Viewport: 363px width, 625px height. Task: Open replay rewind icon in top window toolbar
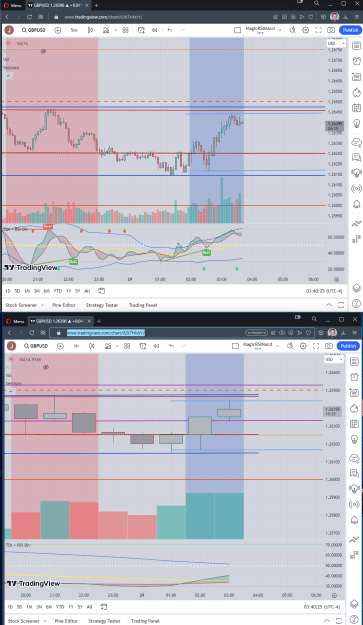click(x=155, y=30)
